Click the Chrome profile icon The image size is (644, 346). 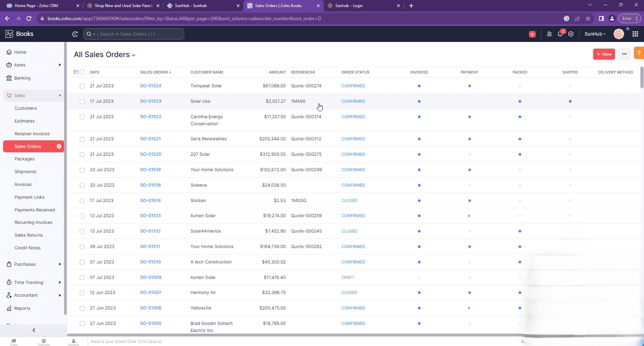(x=612, y=19)
